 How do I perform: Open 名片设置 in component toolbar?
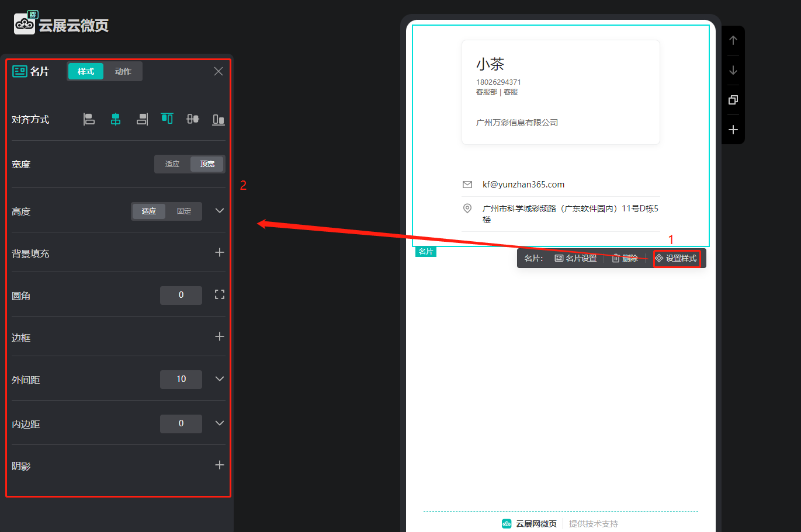(x=575, y=258)
